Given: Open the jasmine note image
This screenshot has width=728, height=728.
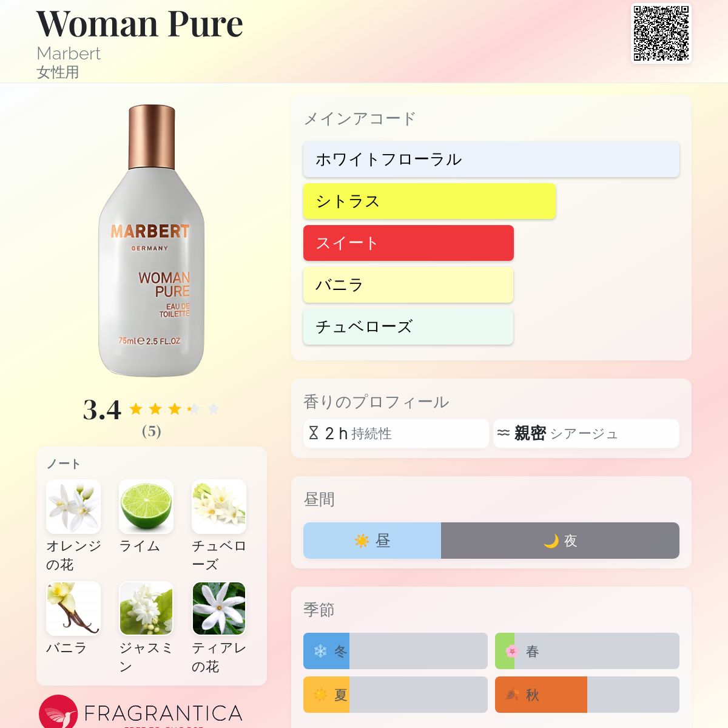Looking at the screenshot, I should click(146, 608).
